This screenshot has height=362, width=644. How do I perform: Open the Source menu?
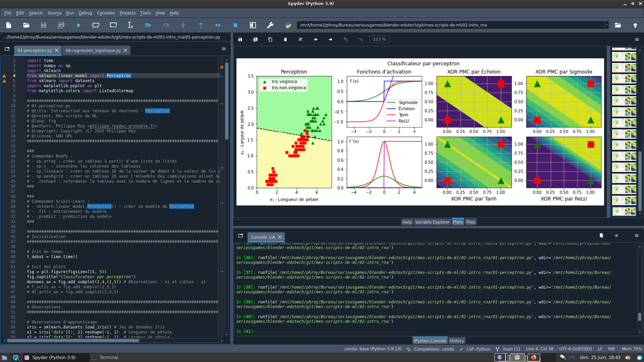[x=54, y=13]
